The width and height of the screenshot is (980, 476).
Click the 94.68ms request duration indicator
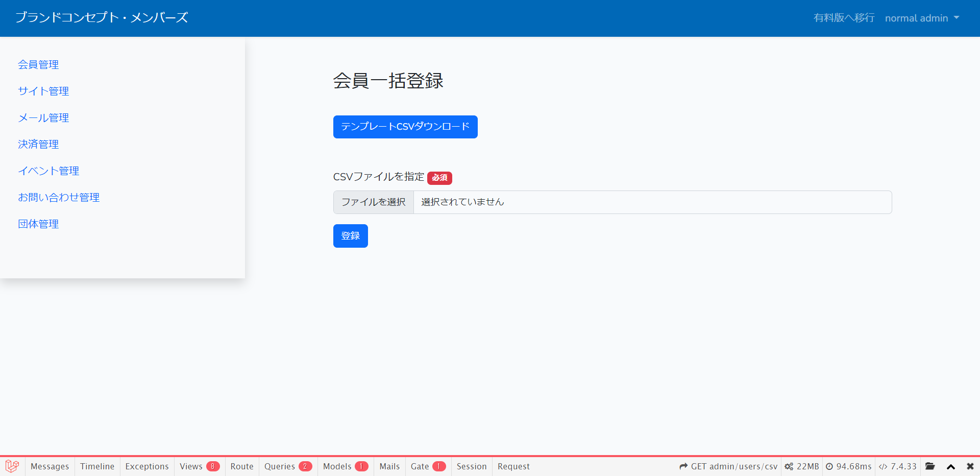[849, 466]
